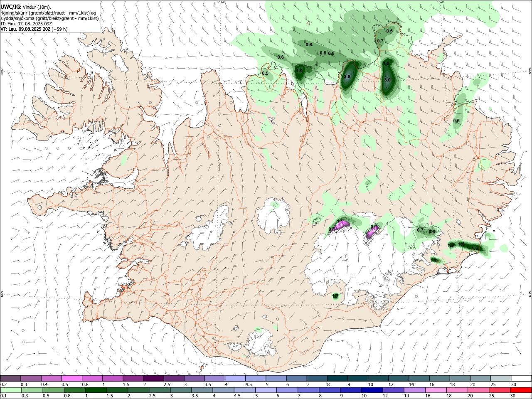Click the 20W longitude label
This screenshot has width=532, height=399.
pos(221,2)
